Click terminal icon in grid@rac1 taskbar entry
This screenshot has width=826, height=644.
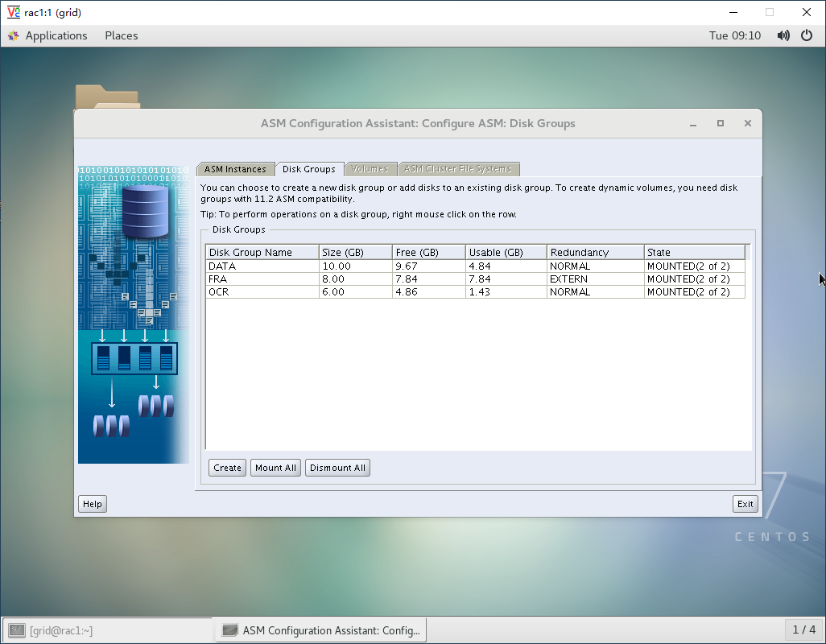click(x=17, y=630)
